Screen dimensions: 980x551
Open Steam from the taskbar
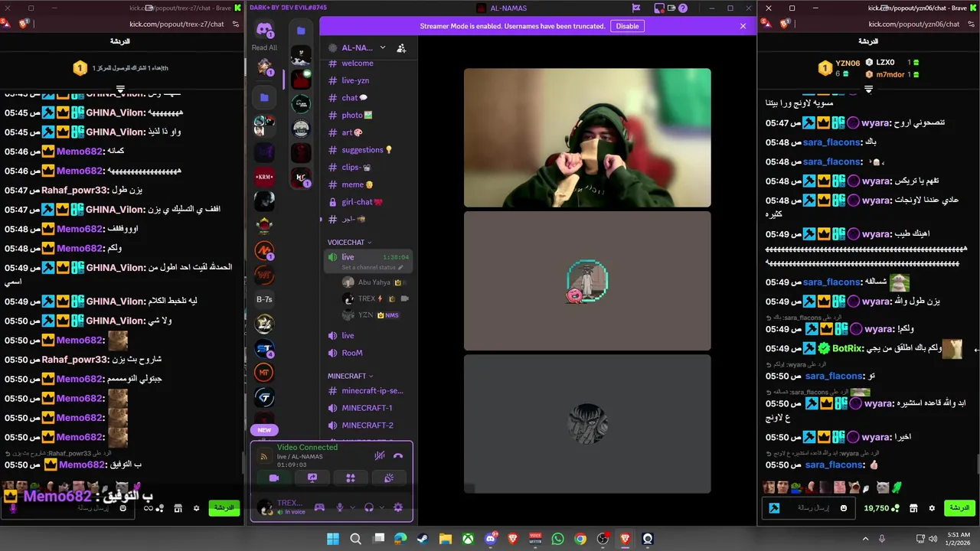coord(423,539)
